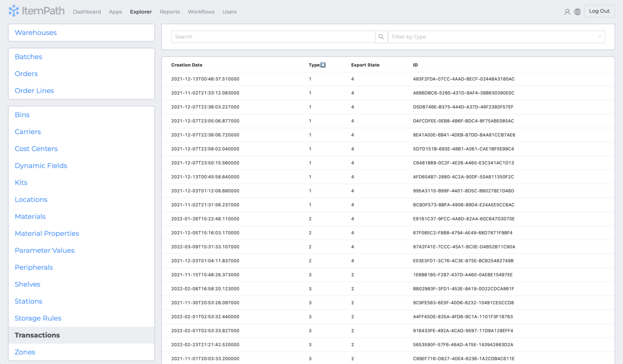Click the globe/language icon in top bar
The height and width of the screenshot is (364, 623).
point(578,12)
